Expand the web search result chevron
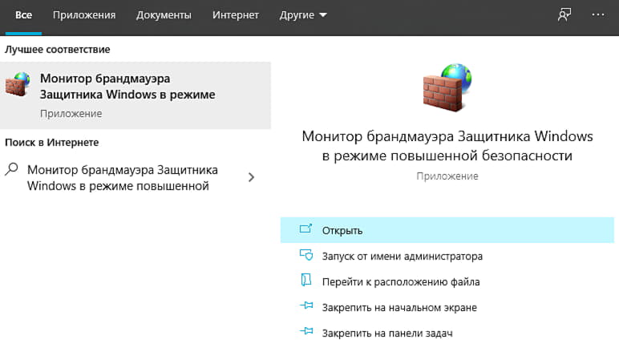 point(252,178)
